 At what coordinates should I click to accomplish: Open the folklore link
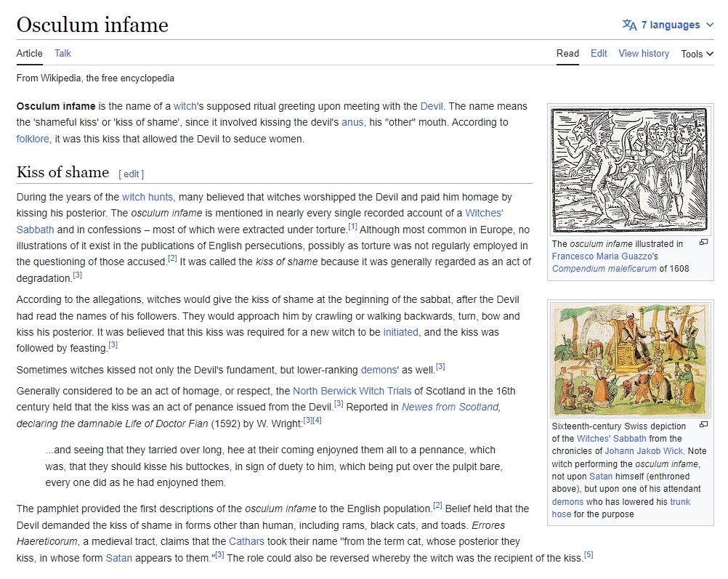tap(33, 139)
